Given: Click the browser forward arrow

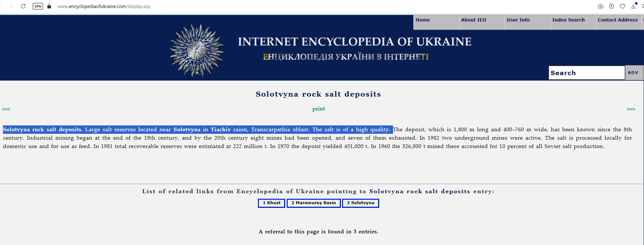Looking at the screenshot, I should coord(11,6).
